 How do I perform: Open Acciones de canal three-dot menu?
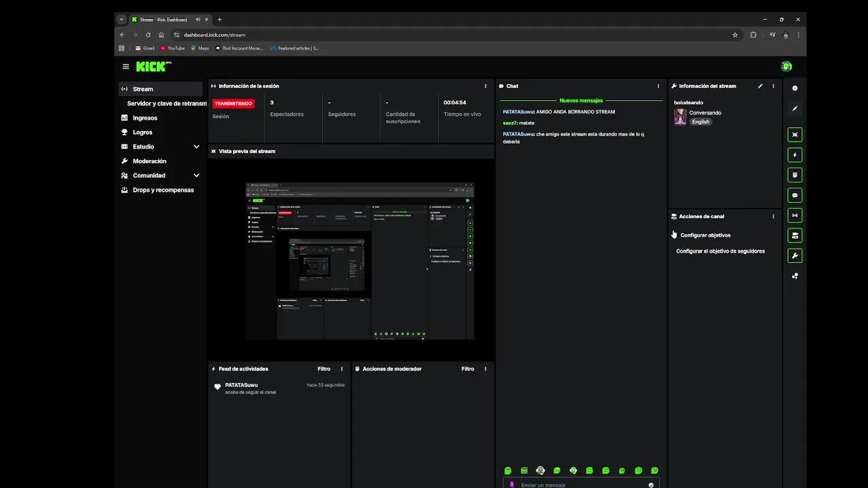tap(773, 216)
